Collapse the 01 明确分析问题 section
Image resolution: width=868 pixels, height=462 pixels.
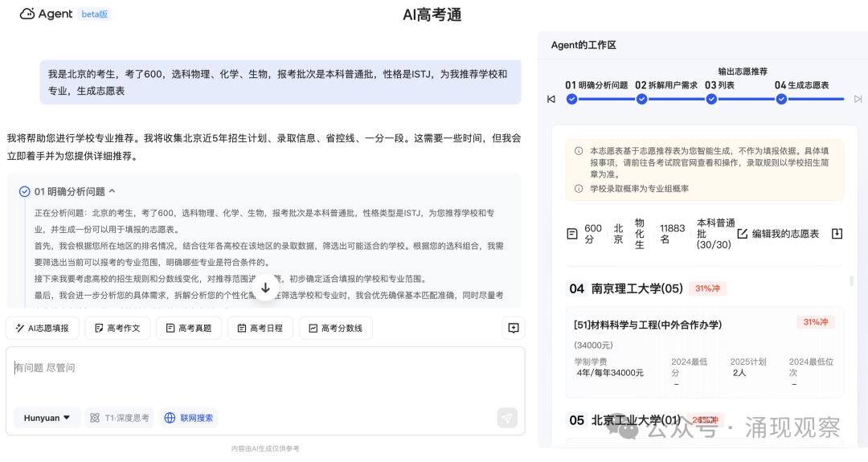(113, 191)
